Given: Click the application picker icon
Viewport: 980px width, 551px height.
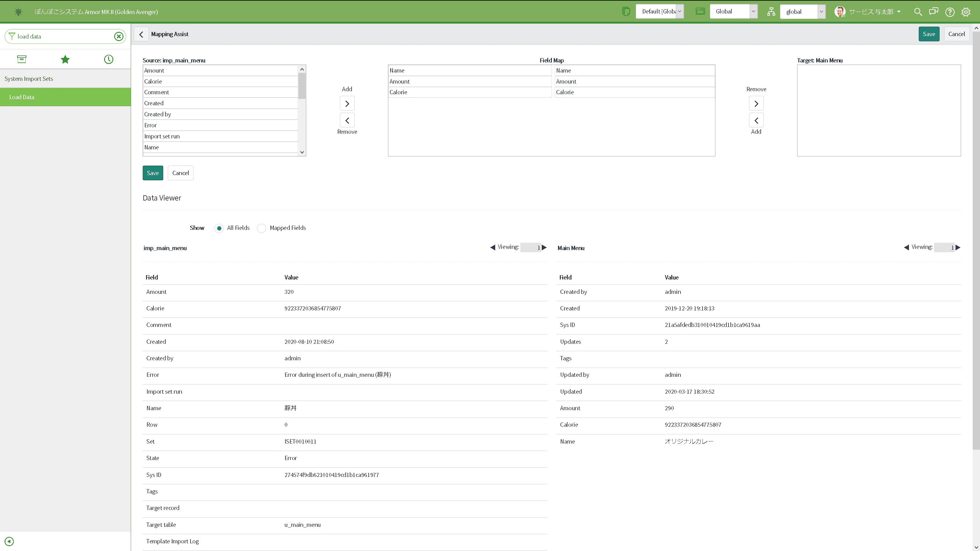Looking at the screenshot, I should click(700, 11).
